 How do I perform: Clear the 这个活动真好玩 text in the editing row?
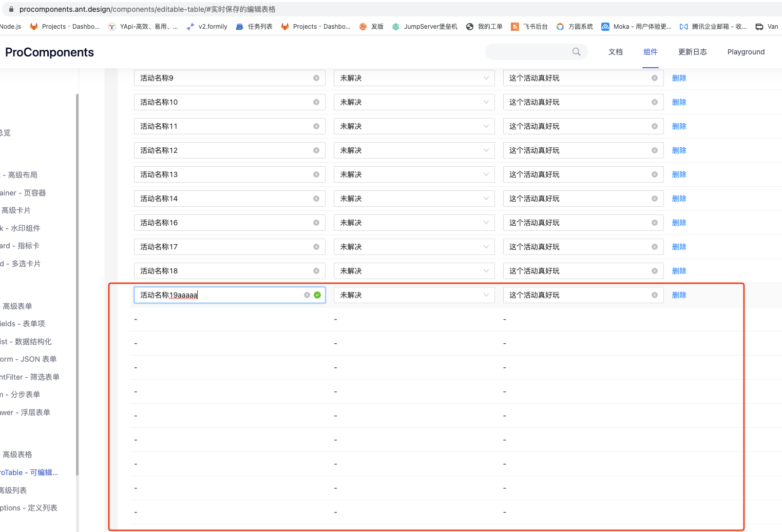point(654,294)
